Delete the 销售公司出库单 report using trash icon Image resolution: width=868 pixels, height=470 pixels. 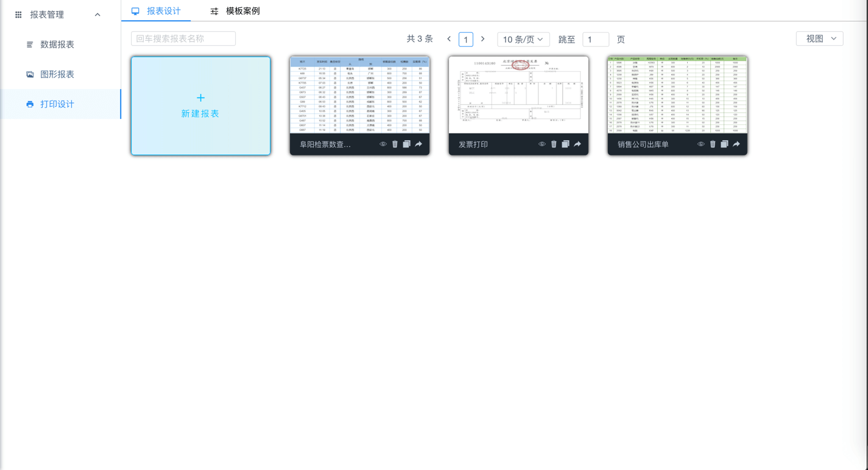pyautogui.click(x=713, y=144)
